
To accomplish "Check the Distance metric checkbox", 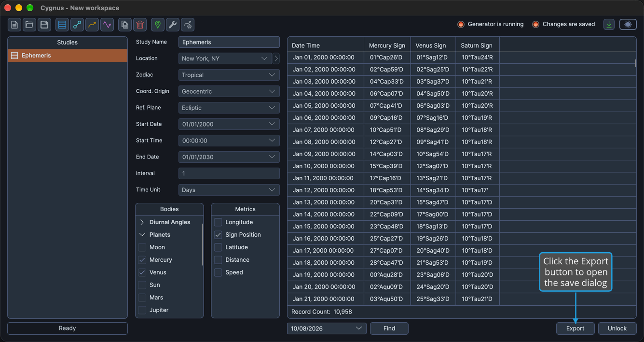I will click(218, 260).
